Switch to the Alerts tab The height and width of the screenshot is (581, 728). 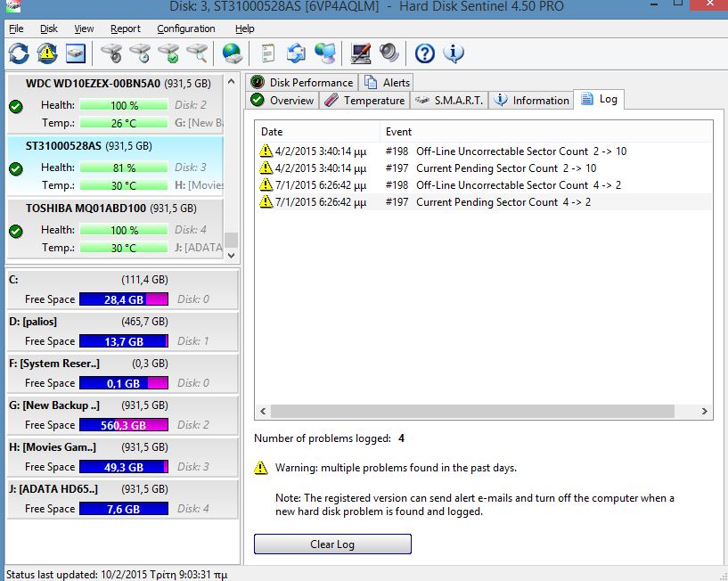pyautogui.click(x=387, y=82)
